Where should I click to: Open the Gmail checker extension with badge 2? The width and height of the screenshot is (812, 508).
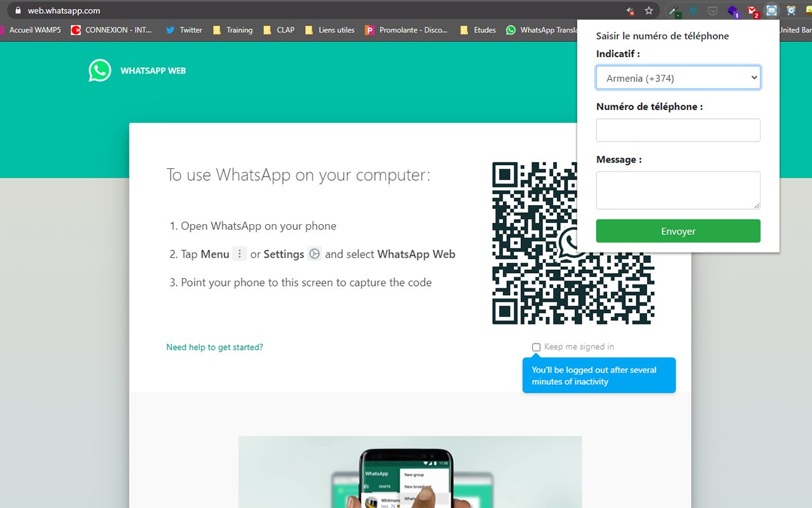tap(753, 11)
